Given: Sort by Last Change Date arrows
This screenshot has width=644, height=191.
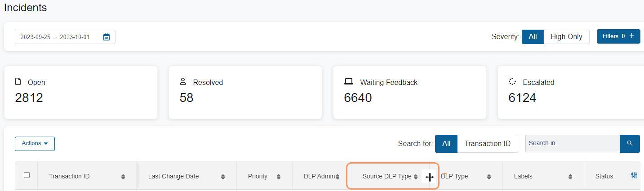Looking at the screenshot, I should 223,177.
